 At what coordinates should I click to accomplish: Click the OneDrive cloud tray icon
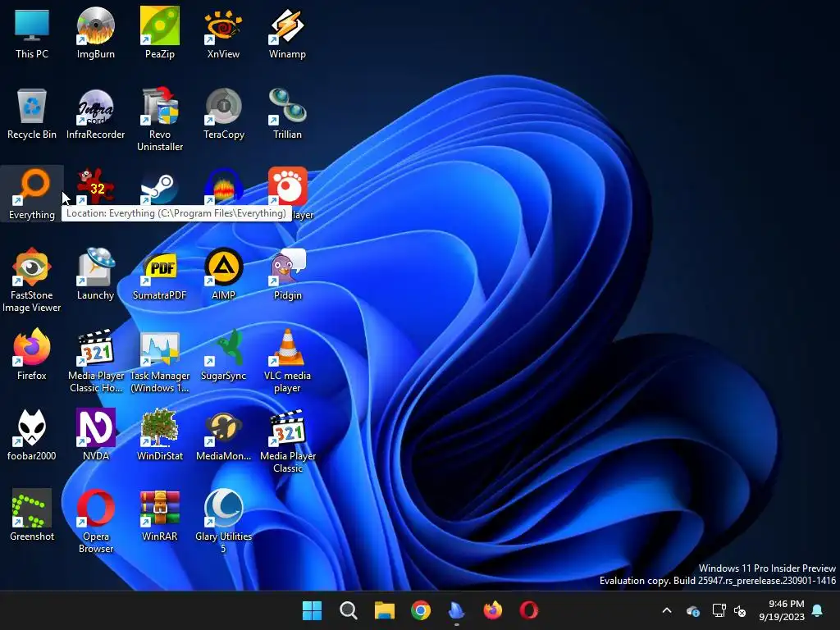tap(693, 610)
